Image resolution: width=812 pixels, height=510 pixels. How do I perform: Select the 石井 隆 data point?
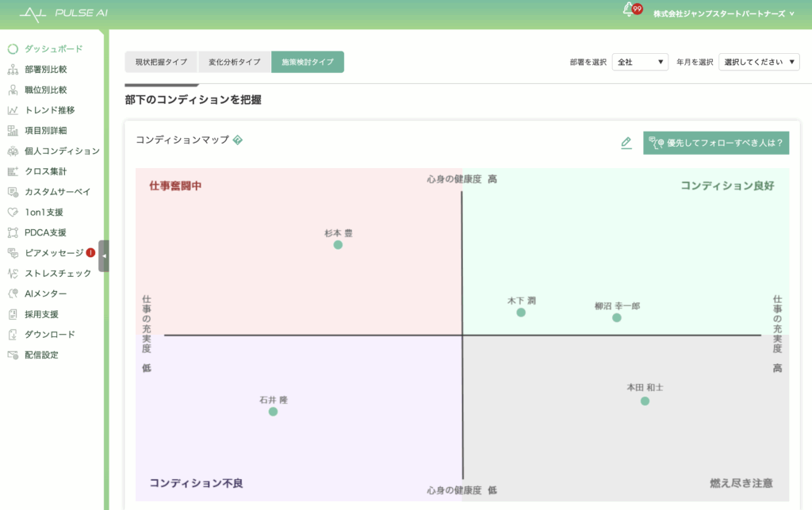[x=273, y=412]
